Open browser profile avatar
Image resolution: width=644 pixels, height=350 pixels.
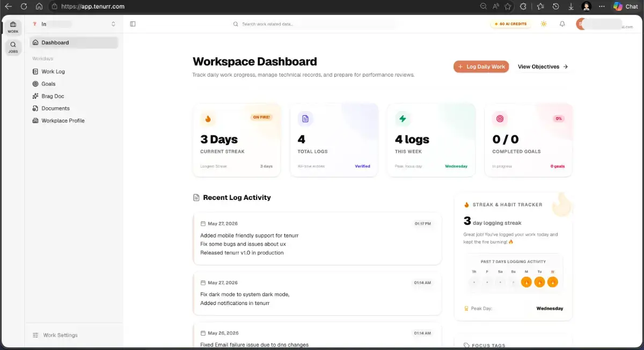click(587, 6)
